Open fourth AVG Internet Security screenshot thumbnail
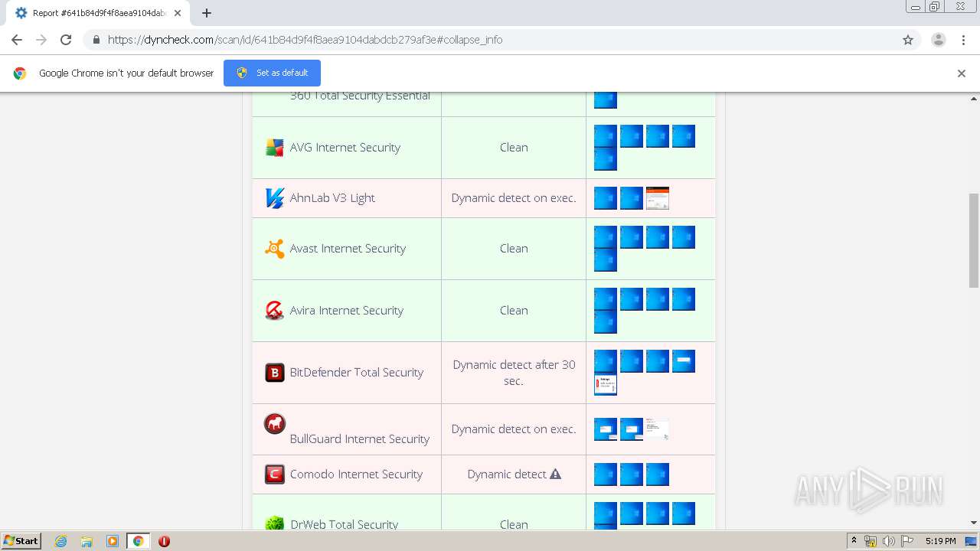This screenshot has height=551, width=980. [684, 136]
